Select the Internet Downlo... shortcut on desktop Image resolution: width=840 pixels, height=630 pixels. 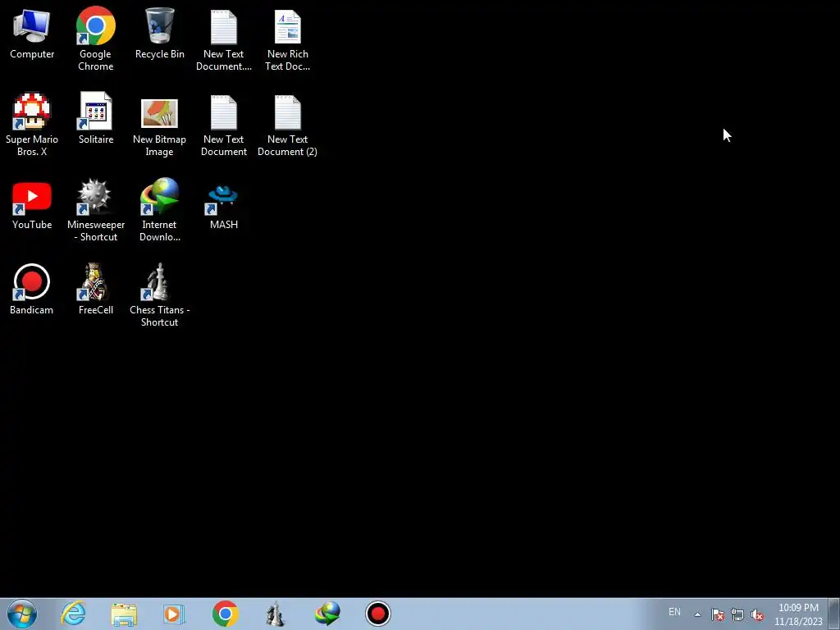click(160, 210)
